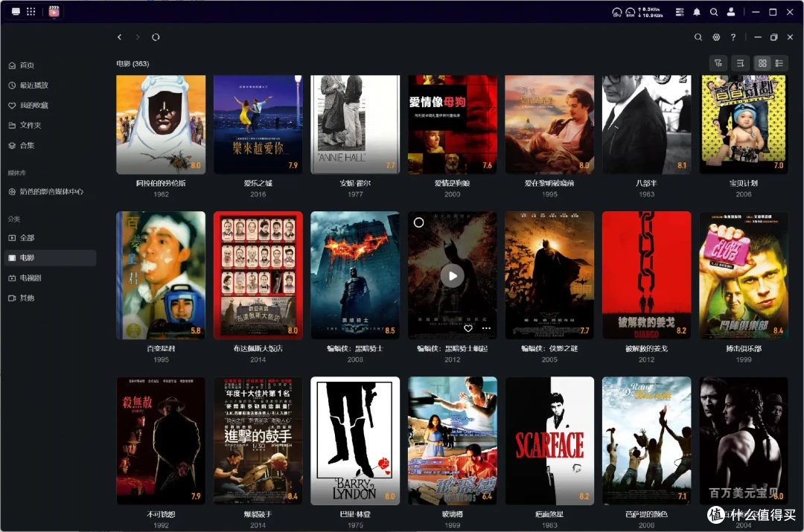This screenshot has height=532, width=804.
Task: Favorite 黑暗骑士崛起 with the heart icon
Action: pos(468,329)
